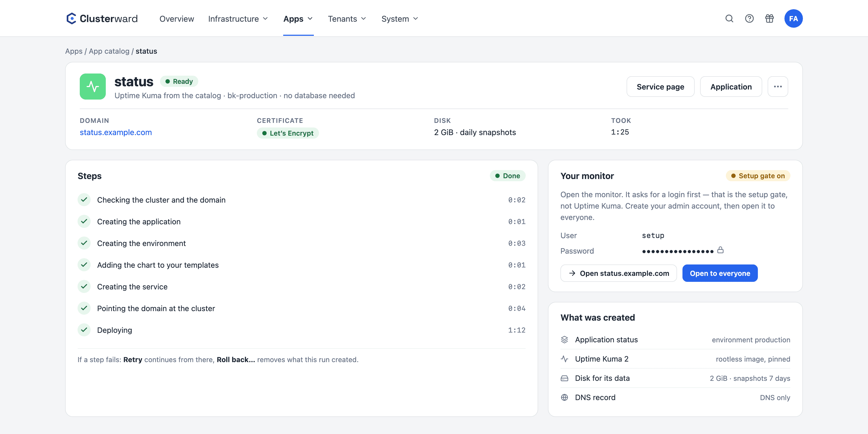Click the globe icon for DNS record

564,397
